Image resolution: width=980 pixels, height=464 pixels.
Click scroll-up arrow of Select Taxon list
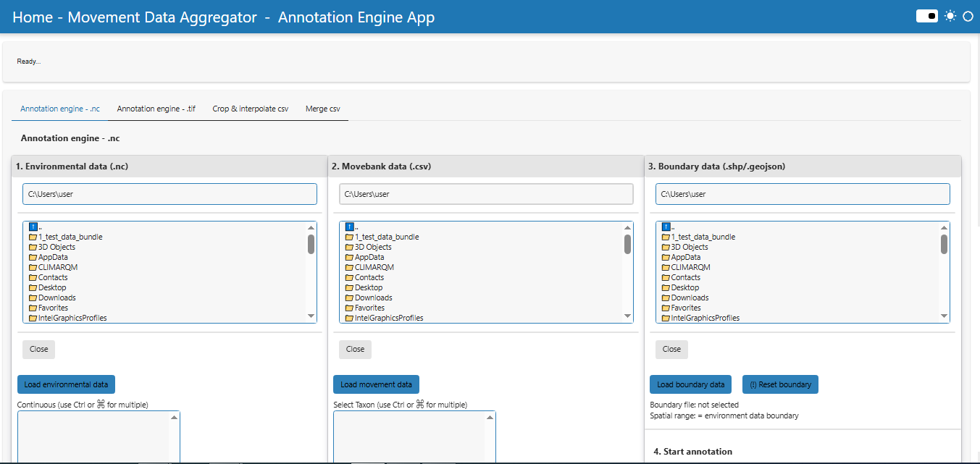tap(490, 417)
